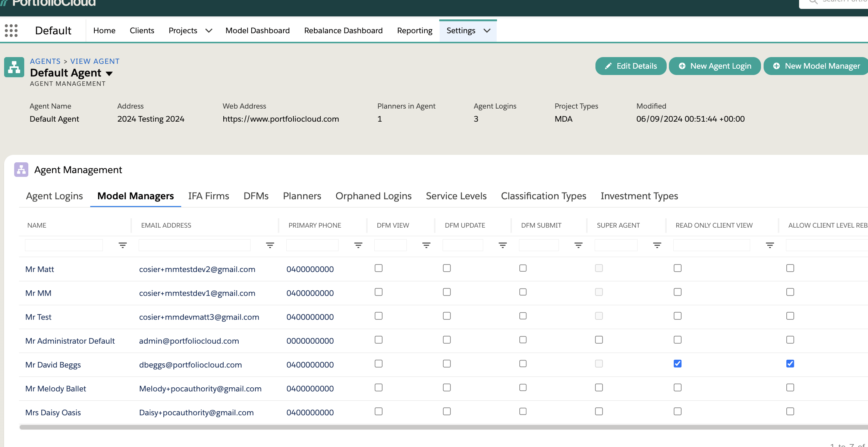Screen dimensions: 868x447
Task: Open filter menu for Read Only Client View
Action: click(x=770, y=245)
